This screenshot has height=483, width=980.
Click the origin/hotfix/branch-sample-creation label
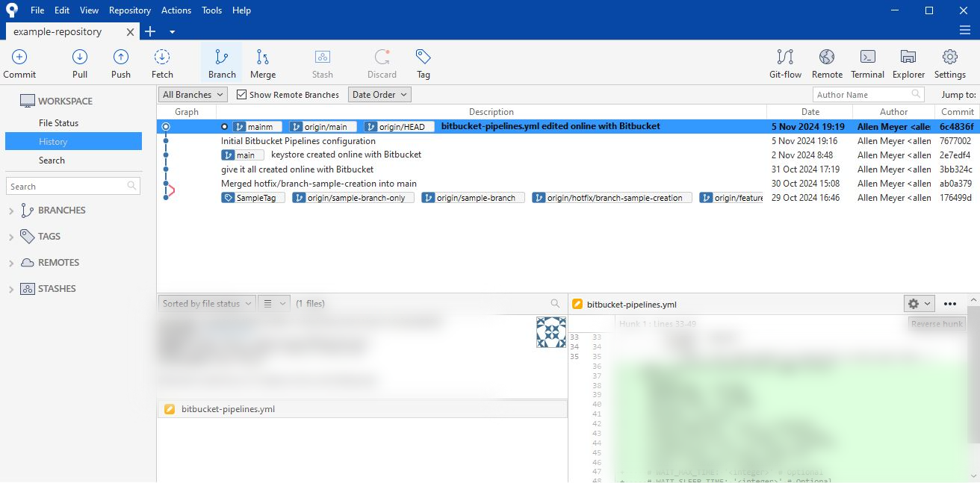[612, 198]
